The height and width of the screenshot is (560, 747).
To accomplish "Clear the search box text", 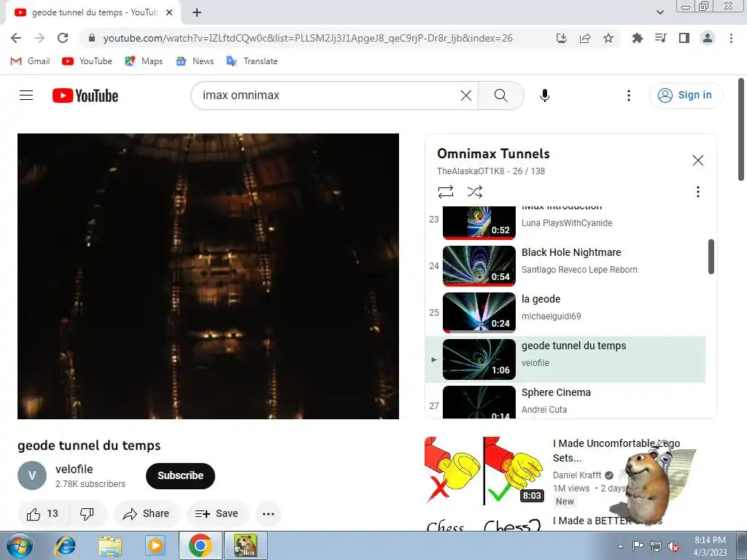I will point(466,96).
